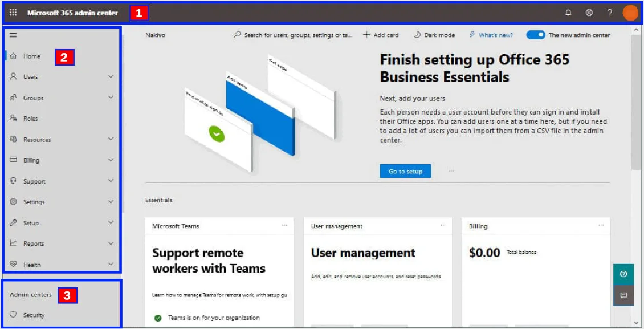Screen dimensions: 644x329
Task: Open ellipsis next to Go to setup
Action: pos(452,171)
